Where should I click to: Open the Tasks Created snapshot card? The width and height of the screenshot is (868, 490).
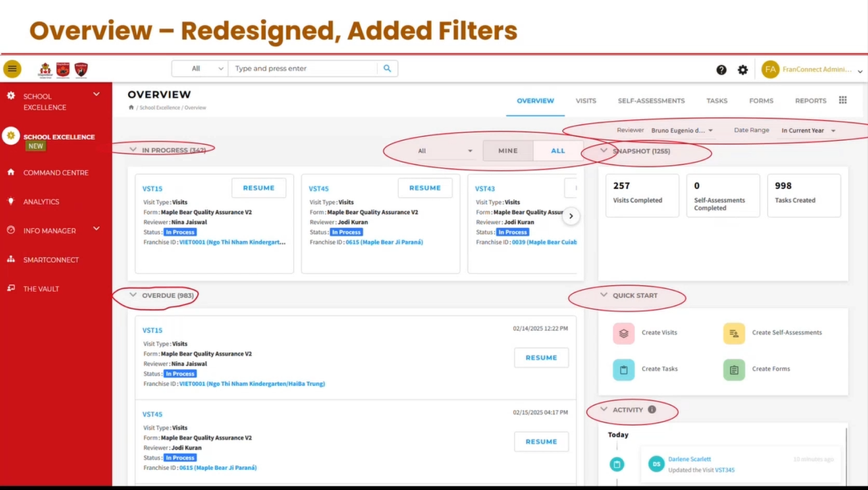804,195
